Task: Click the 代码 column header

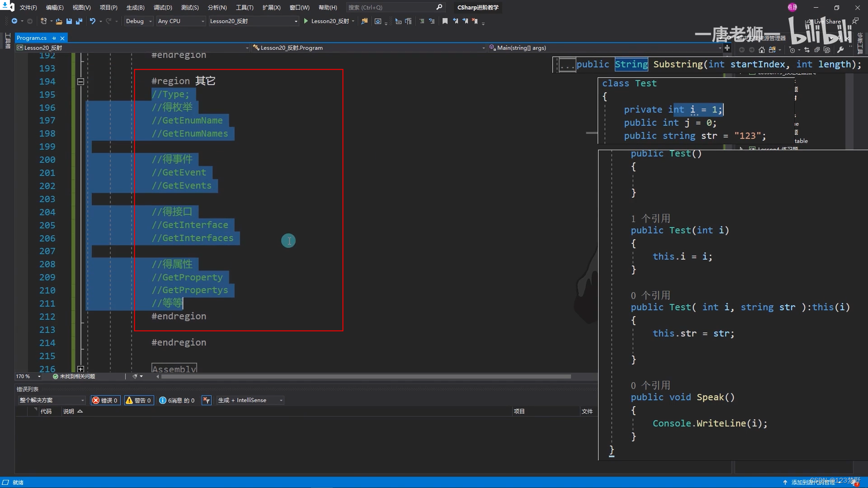Action: 46,412
